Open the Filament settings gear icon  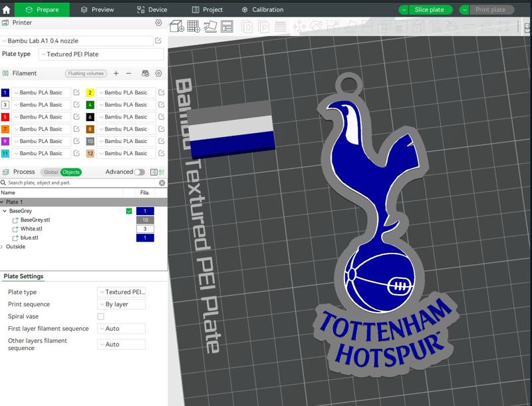click(x=157, y=73)
